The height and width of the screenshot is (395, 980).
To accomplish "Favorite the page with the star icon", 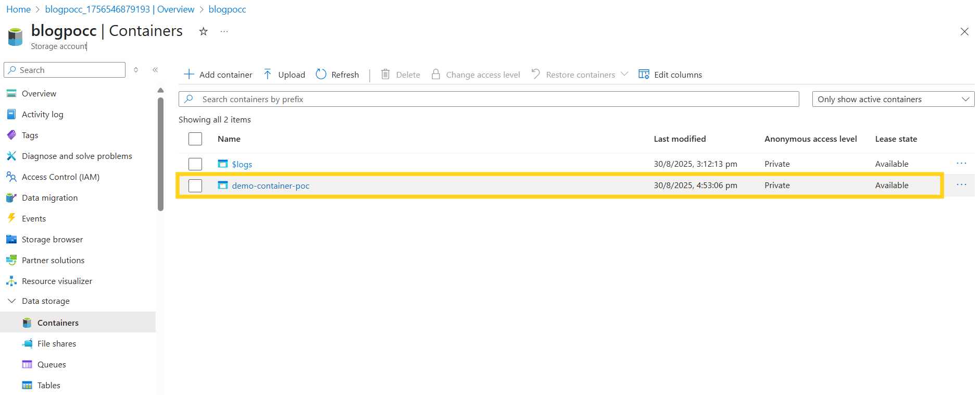I will (204, 32).
